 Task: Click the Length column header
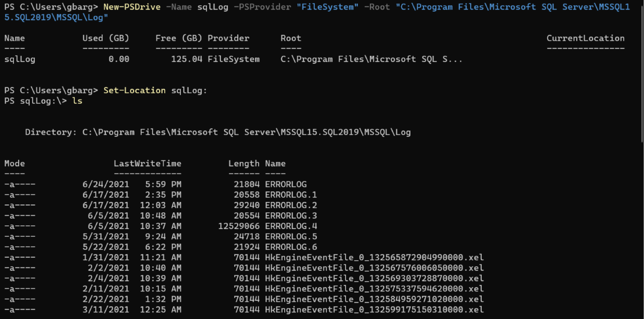244,163
